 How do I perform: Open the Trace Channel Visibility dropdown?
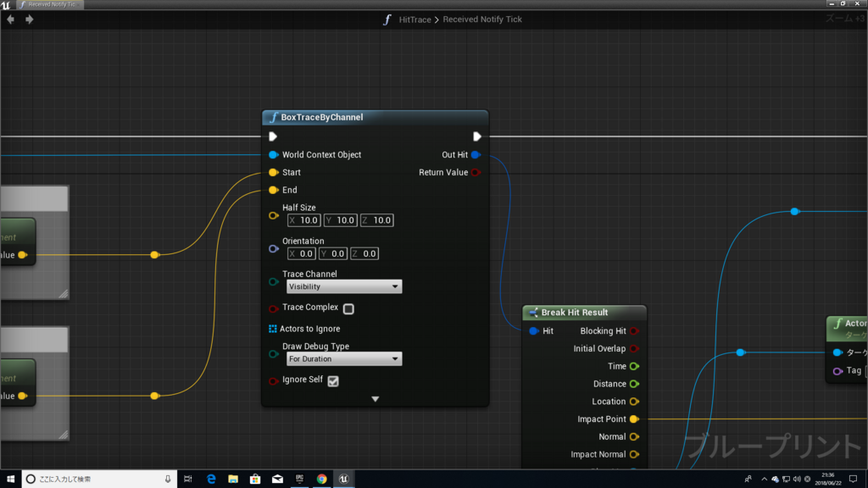344,286
